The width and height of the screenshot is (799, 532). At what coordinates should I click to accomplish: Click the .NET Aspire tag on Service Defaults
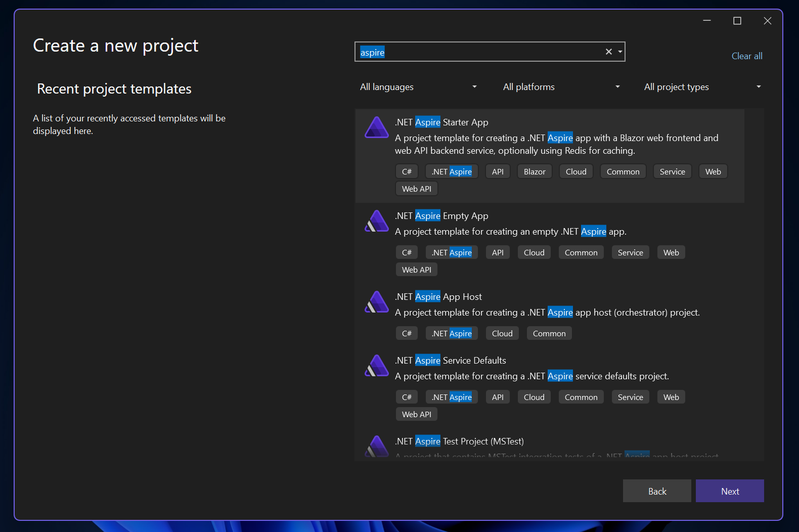coord(452,397)
